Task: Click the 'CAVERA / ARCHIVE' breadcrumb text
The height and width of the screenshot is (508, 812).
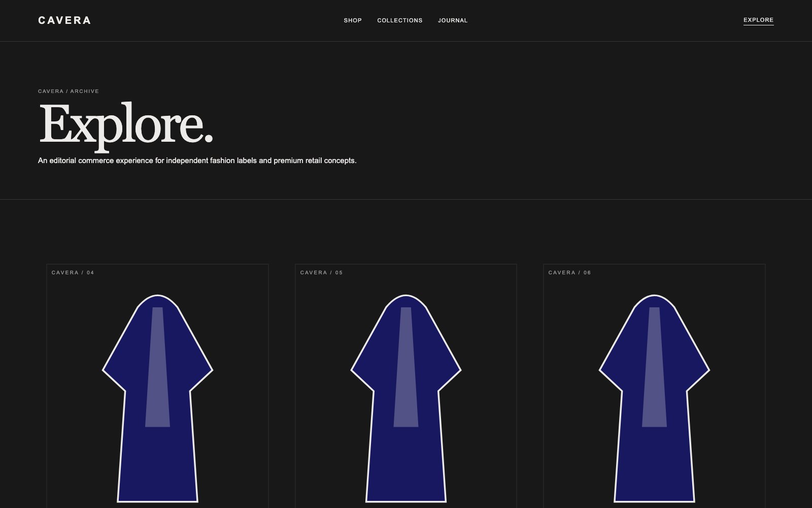Action: 69,91
